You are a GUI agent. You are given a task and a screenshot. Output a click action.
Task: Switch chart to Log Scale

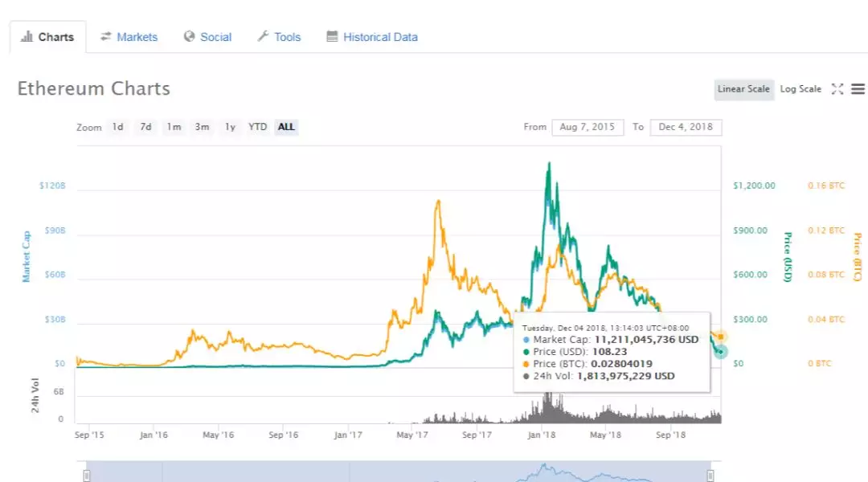[800, 89]
